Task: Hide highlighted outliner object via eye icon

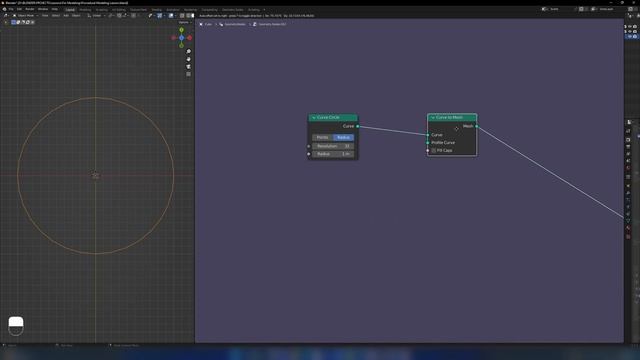Action: pyautogui.click(x=630, y=36)
